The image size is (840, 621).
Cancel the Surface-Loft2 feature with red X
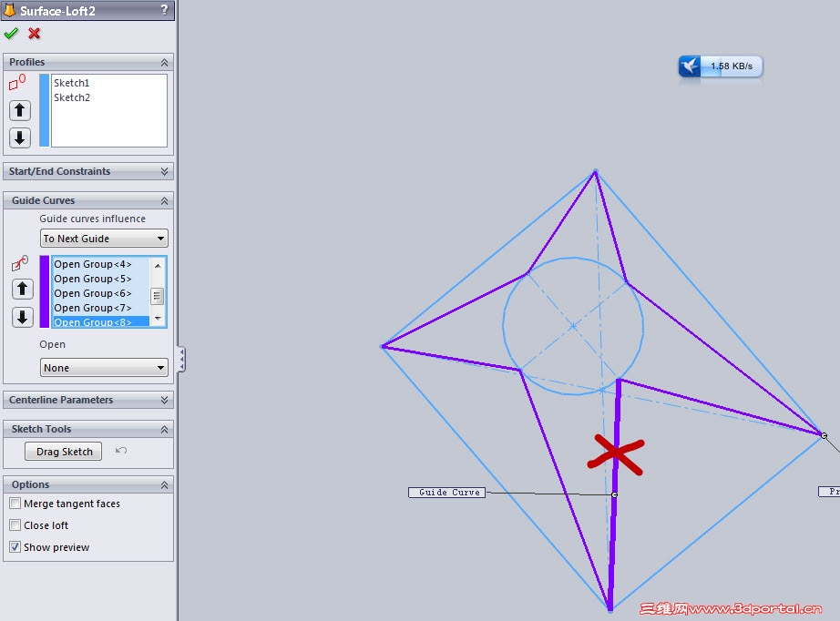[35, 33]
